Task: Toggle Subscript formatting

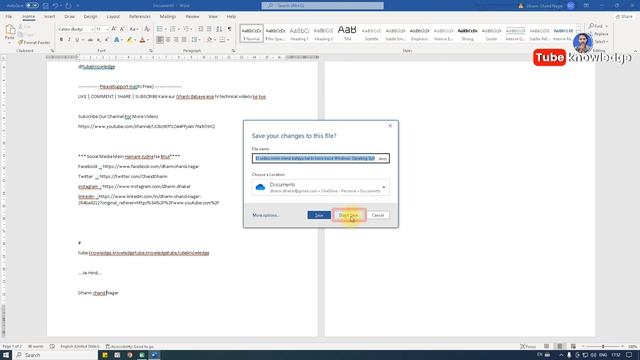Action: click(99, 40)
